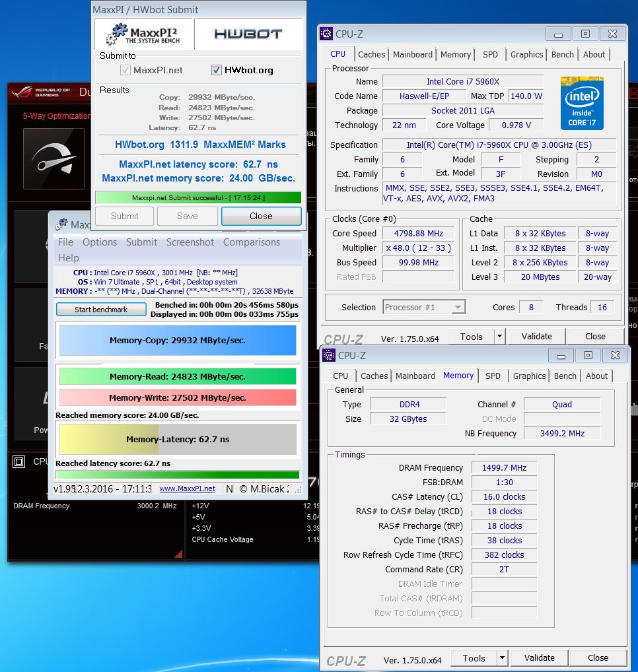Viewport: 638px width, 672px height.
Task: Click the CPU-Z chip icon in Memory window title
Action: point(329,355)
